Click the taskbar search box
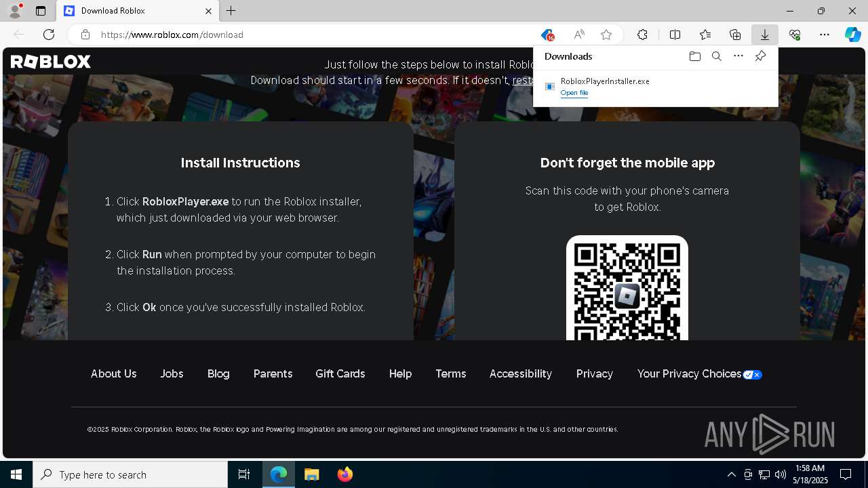The height and width of the screenshot is (488, 868). click(x=130, y=474)
